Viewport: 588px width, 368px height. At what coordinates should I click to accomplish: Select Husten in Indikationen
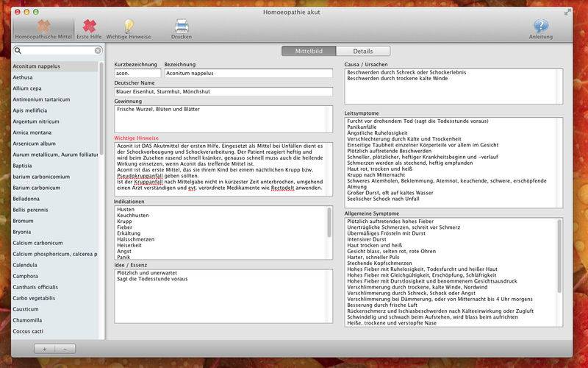click(x=126, y=210)
